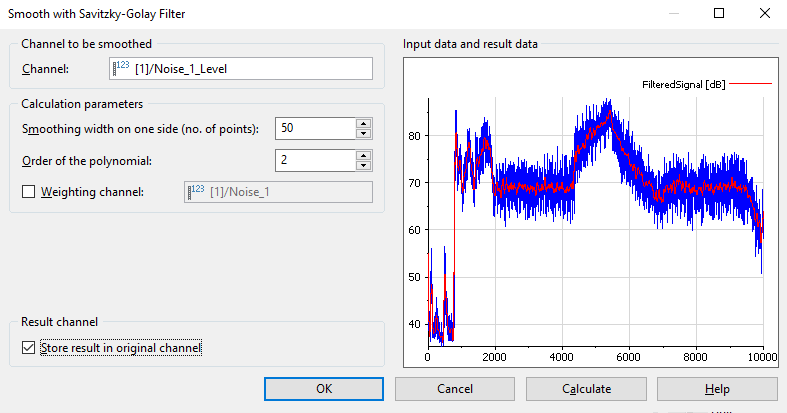Run the Calculate button
Image resolution: width=787 pixels, height=413 pixels.
pos(586,389)
